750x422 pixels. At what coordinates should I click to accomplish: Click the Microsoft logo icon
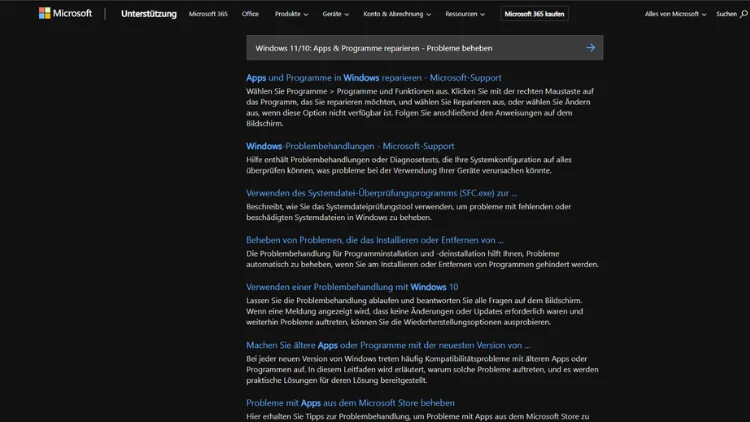[x=44, y=13]
